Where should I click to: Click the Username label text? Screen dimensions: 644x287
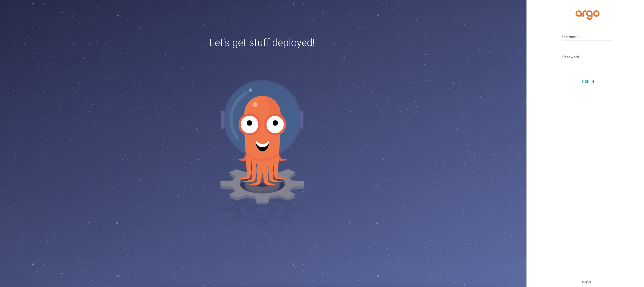tap(571, 37)
